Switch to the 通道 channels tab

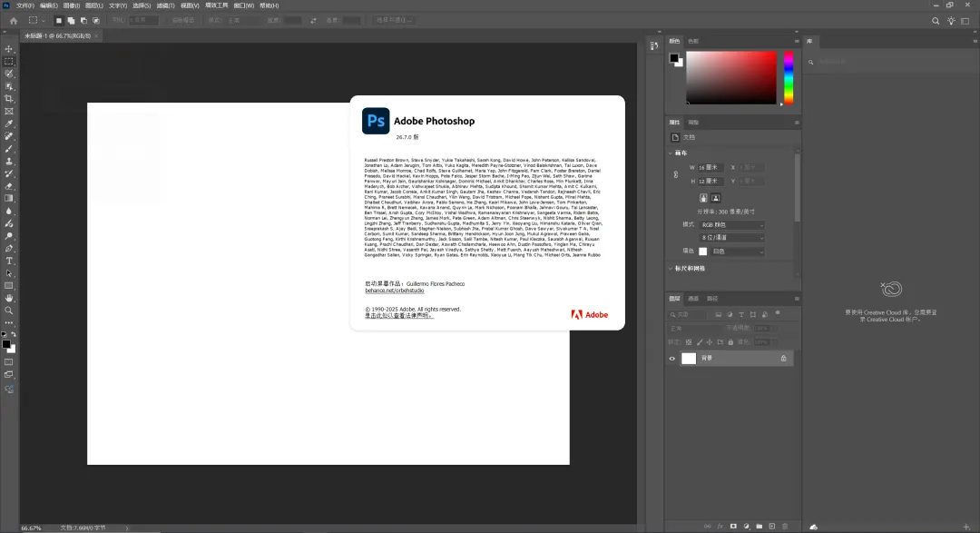693,299
